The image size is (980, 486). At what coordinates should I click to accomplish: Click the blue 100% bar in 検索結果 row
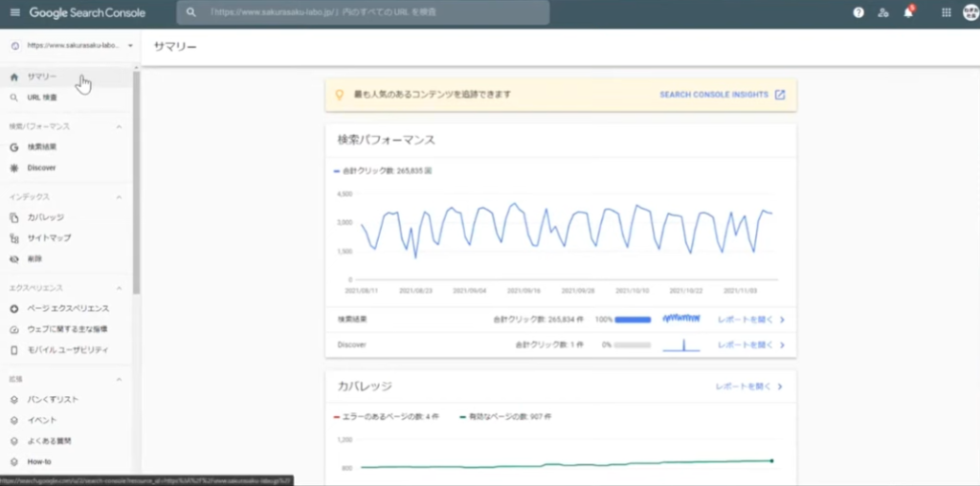(x=633, y=320)
